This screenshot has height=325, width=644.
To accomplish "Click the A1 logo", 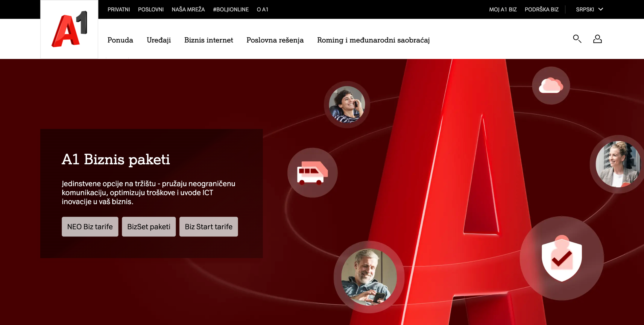I will 69,29.
